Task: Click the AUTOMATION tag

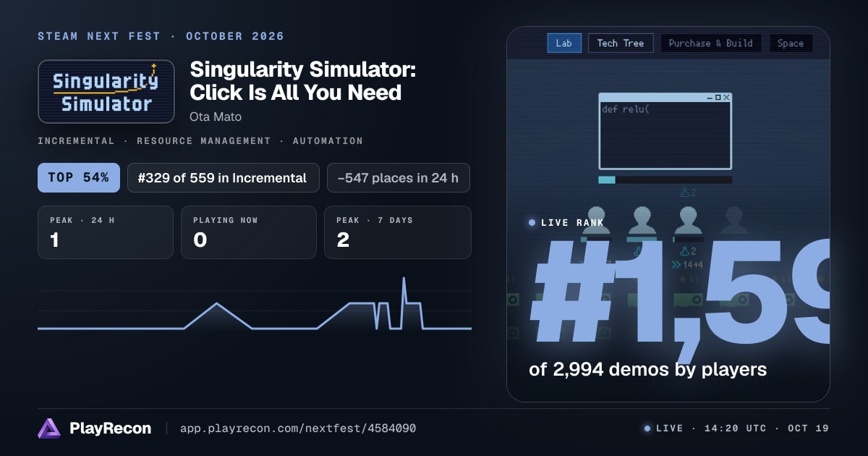Action: (x=328, y=141)
